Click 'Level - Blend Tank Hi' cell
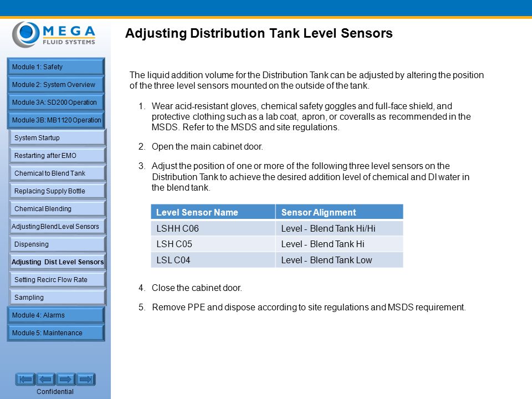This screenshot has width=532, height=399. [x=339, y=244]
